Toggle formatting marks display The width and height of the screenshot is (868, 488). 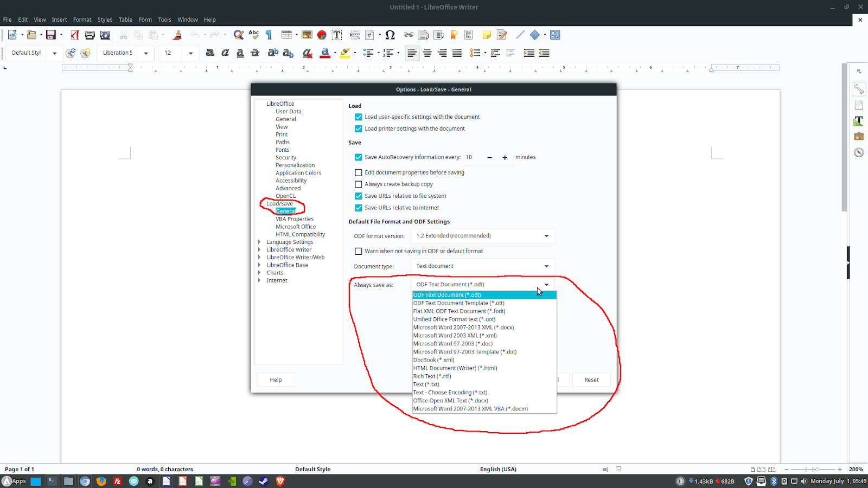coord(268,34)
